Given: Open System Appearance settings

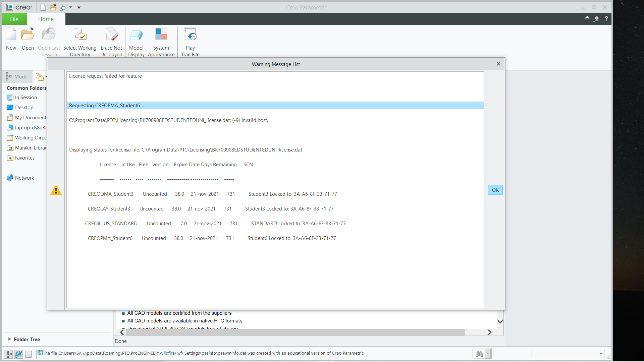Looking at the screenshot, I should (x=161, y=41).
